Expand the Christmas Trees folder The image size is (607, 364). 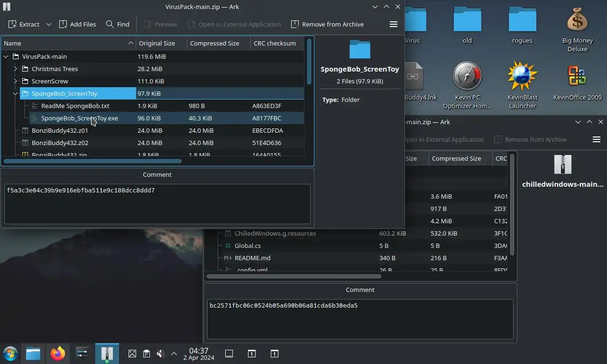point(15,69)
